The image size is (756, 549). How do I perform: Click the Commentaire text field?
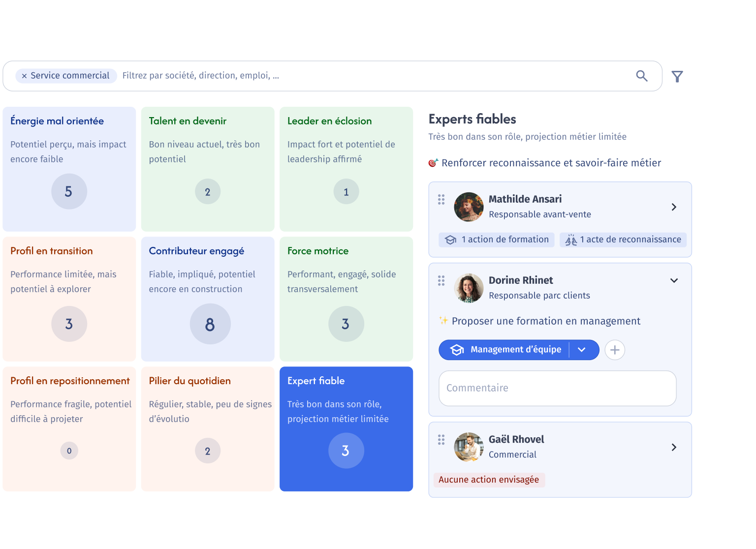557,388
